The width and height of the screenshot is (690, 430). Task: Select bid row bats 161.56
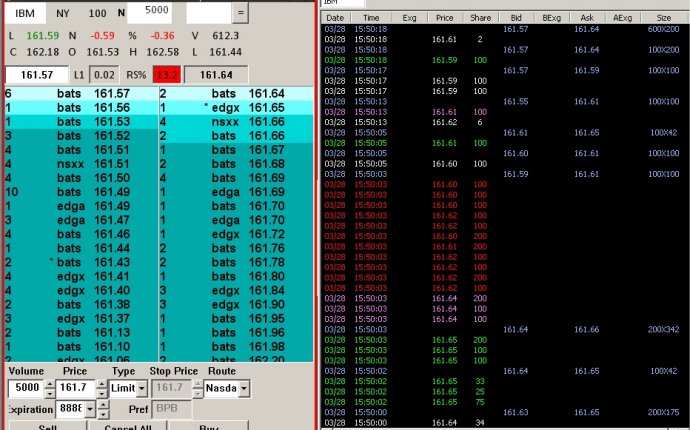point(81,107)
